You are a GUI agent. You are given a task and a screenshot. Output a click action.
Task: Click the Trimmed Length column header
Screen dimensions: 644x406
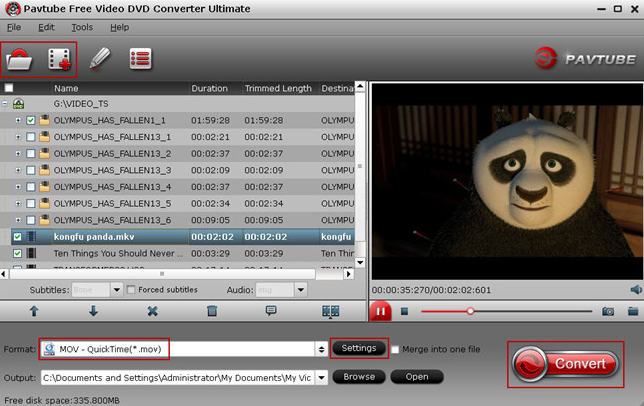tap(281, 88)
